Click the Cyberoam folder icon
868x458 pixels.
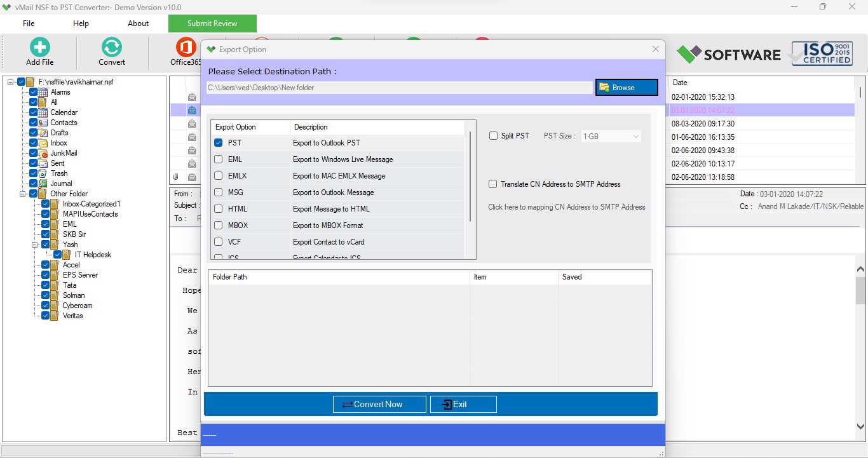(x=55, y=306)
